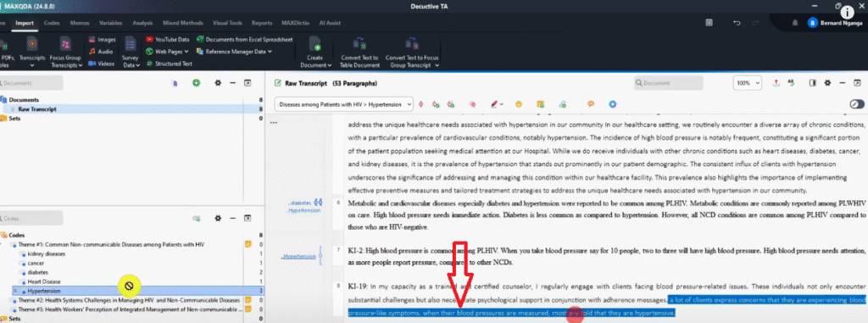Click the Documents search field
Viewport: 868px width, 323px height.
click(x=31, y=82)
